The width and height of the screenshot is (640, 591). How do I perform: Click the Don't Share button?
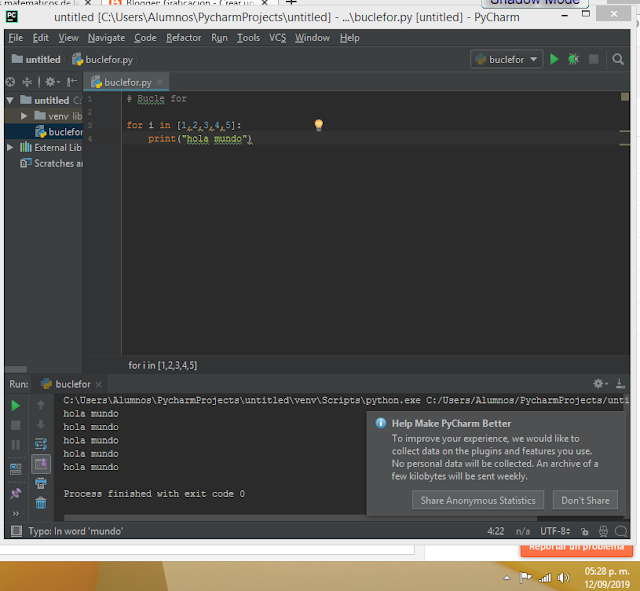[x=585, y=500]
